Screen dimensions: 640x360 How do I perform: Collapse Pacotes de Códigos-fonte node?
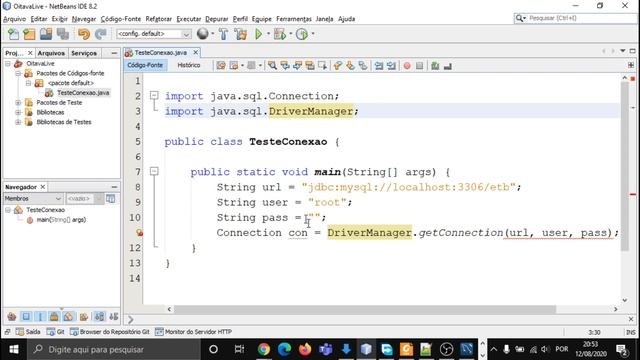coord(18,73)
